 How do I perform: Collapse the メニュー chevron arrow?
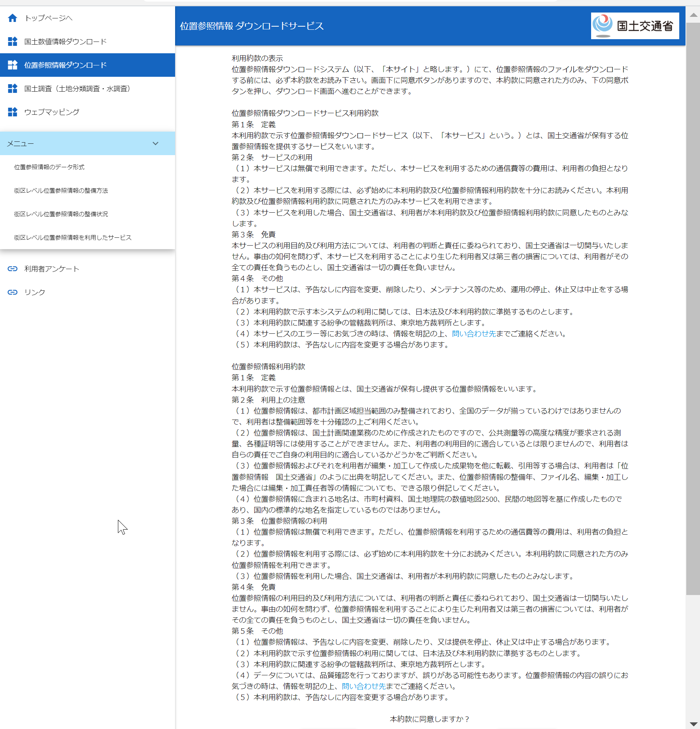point(156,143)
